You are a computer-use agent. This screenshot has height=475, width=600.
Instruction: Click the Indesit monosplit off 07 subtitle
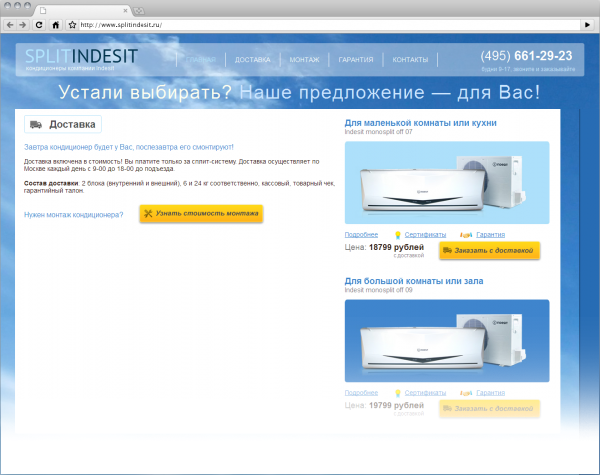(378, 132)
